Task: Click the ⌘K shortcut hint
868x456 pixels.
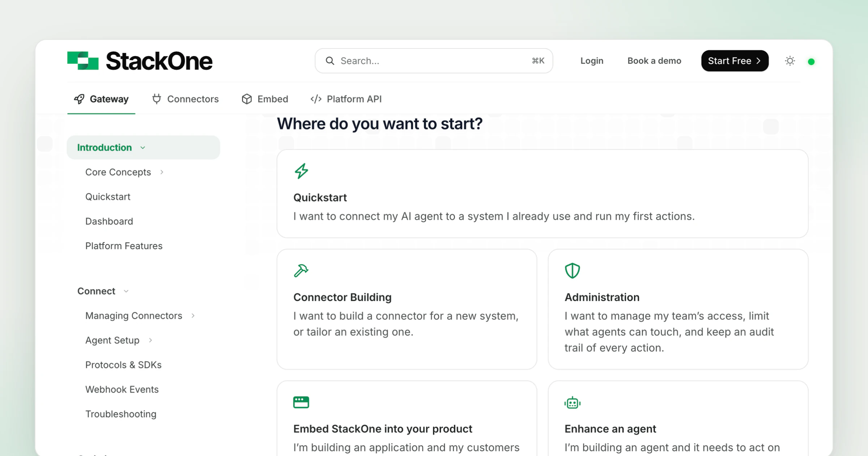Action: click(x=538, y=61)
